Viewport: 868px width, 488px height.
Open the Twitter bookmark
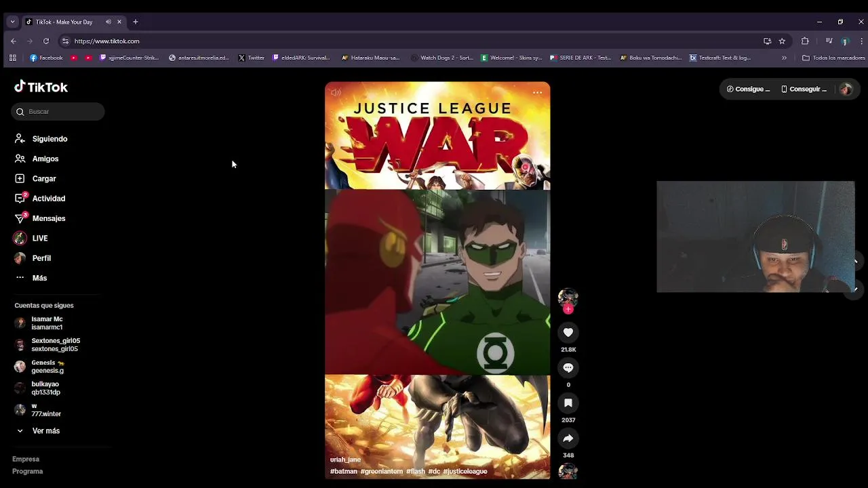252,58
